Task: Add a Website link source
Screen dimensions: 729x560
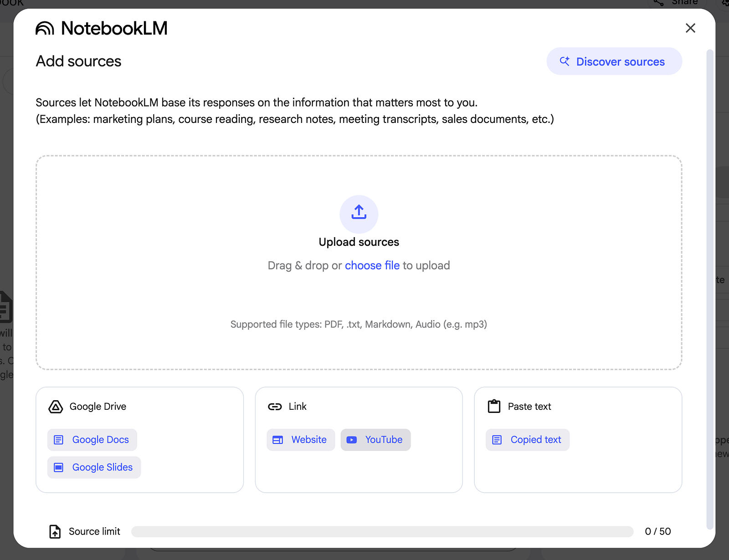Action: point(301,440)
